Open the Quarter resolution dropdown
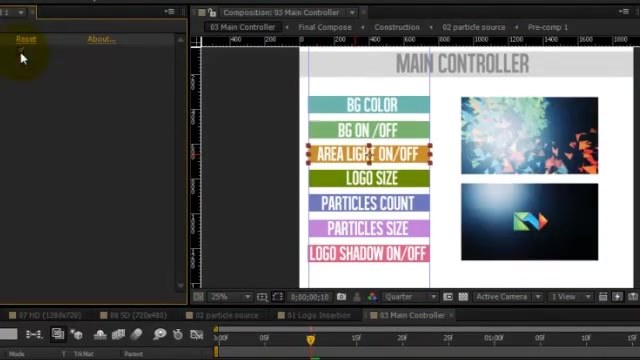 410,297
